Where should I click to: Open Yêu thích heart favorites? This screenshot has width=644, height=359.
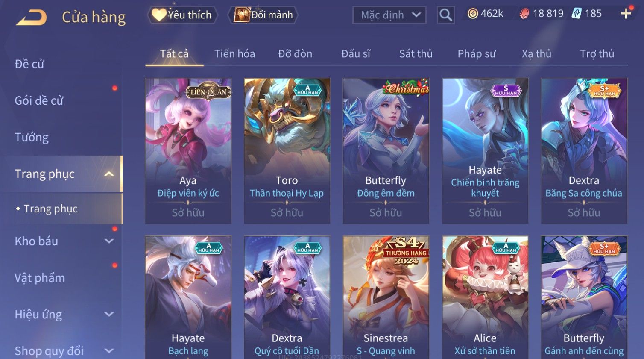click(182, 15)
